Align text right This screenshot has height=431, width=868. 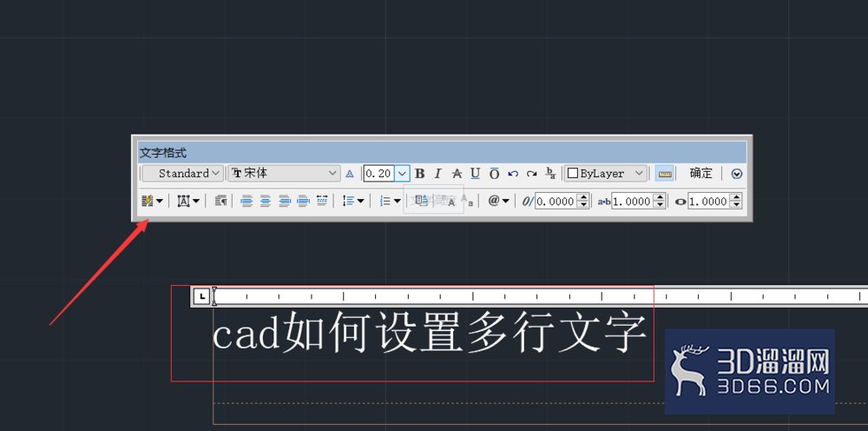(x=285, y=201)
